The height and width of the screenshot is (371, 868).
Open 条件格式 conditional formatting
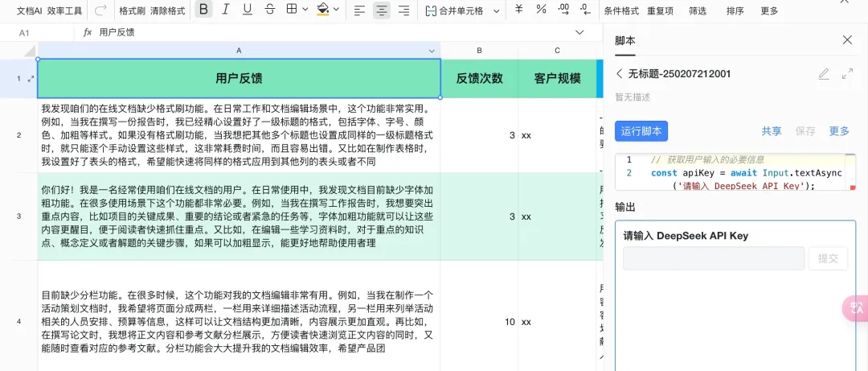point(621,10)
